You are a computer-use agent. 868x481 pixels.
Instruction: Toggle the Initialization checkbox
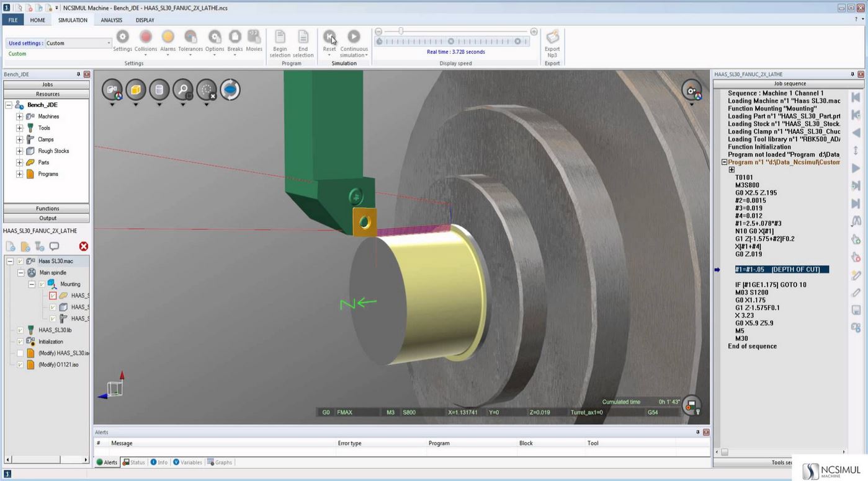(x=20, y=342)
